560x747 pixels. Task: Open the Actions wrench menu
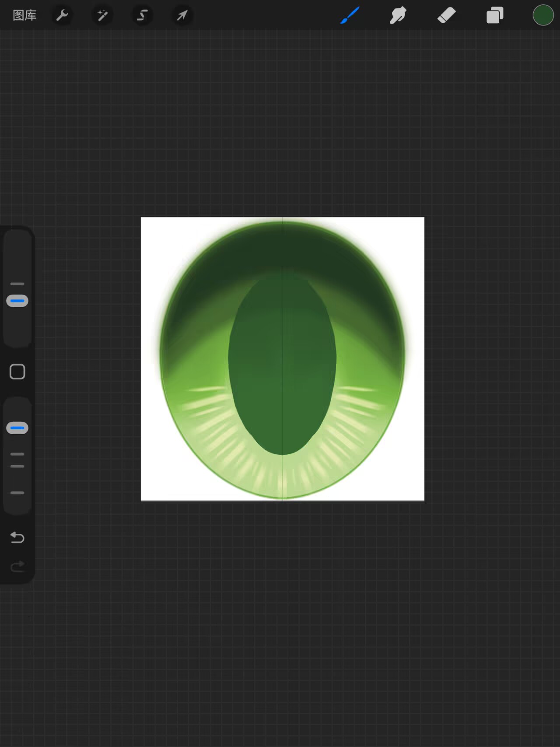(x=62, y=15)
